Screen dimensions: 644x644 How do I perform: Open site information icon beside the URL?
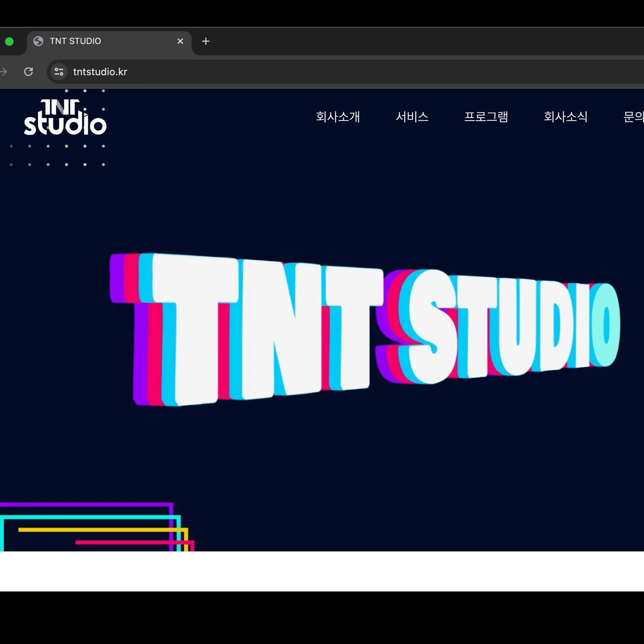click(x=59, y=72)
